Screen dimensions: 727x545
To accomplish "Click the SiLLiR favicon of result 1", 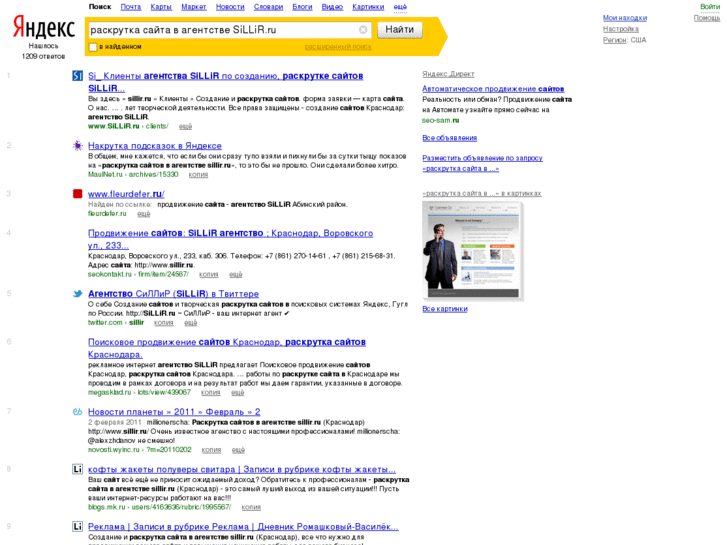I will [77, 76].
